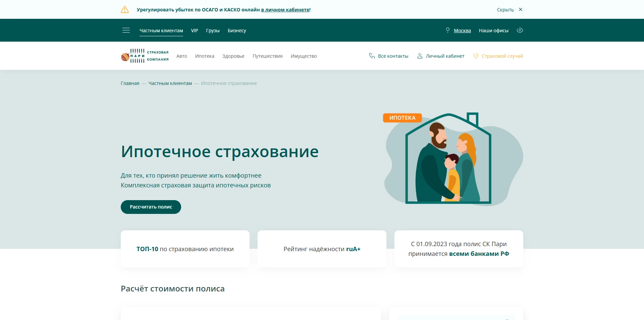The height and width of the screenshot is (320, 644).
Task: Switch to the Бизнесу section
Action: (x=237, y=30)
